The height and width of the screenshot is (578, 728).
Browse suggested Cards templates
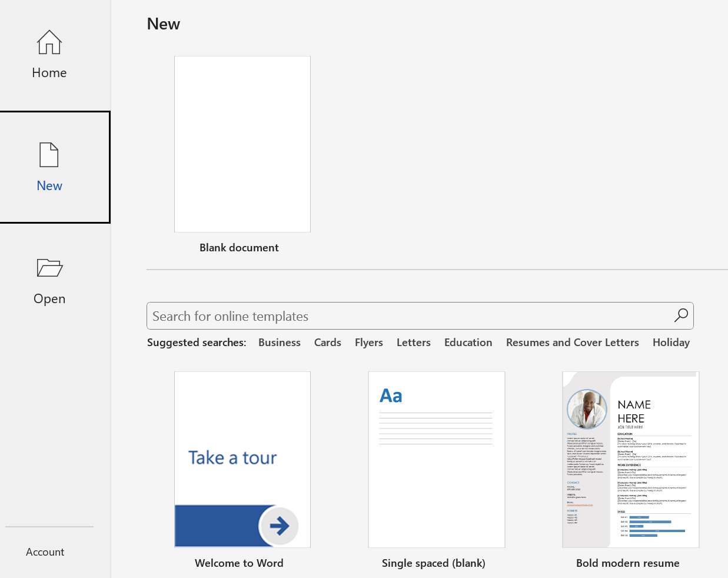coord(328,343)
